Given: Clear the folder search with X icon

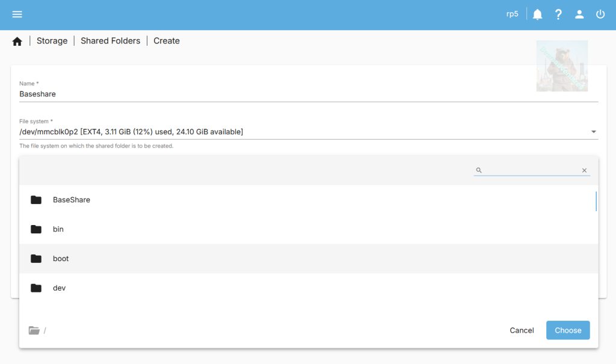Looking at the screenshot, I should [584, 170].
